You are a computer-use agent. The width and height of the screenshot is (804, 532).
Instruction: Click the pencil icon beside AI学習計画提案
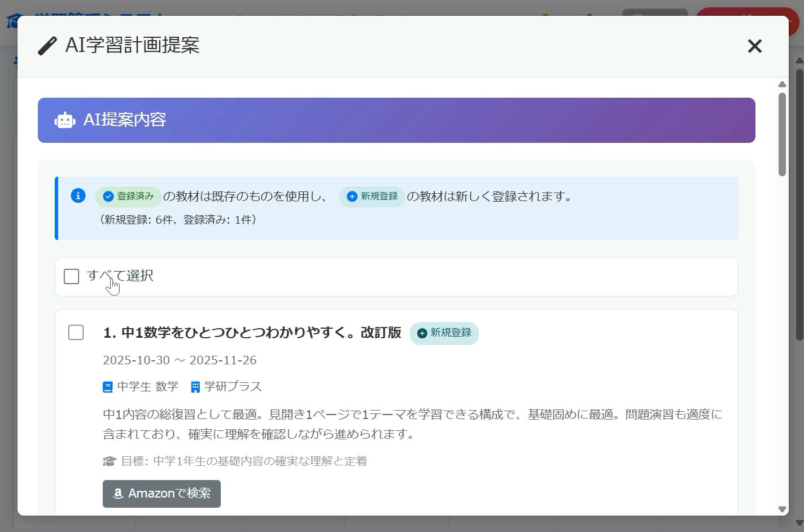click(47, 46)
